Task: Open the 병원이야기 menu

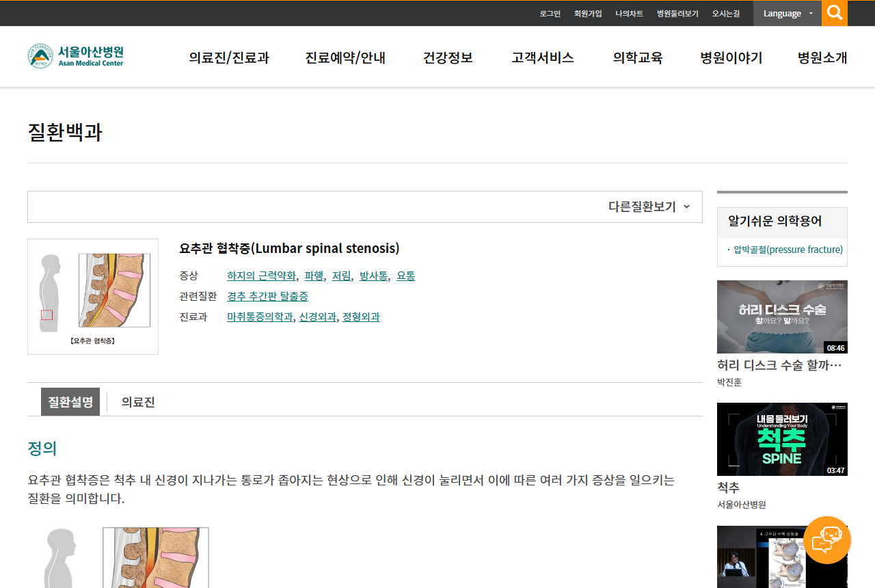Action: 731,57
